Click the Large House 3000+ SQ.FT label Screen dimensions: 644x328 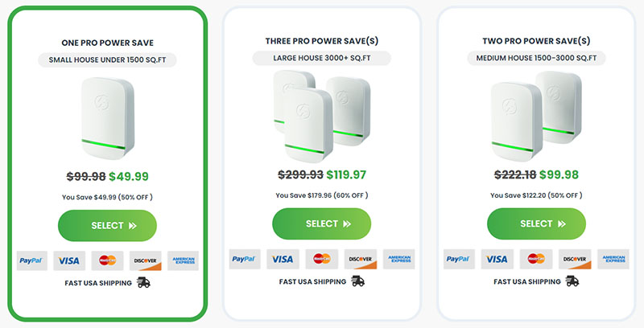click(x=321, y=58)
